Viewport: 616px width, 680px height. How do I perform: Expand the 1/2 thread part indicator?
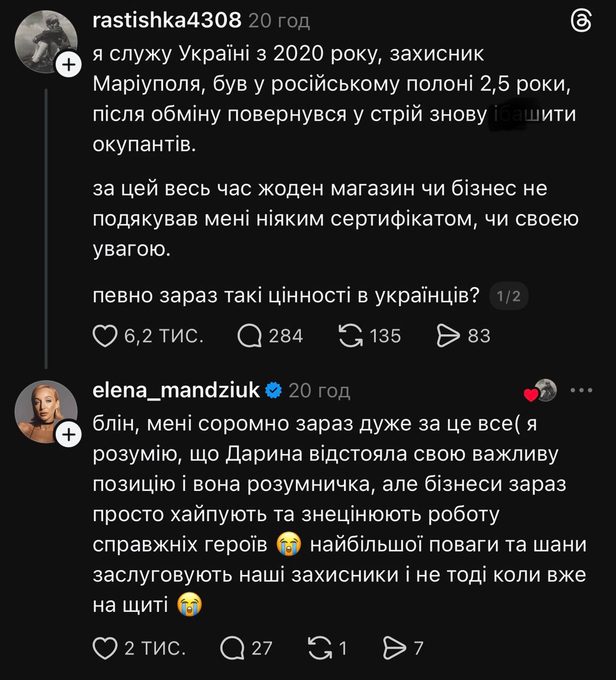[x=509, y=296]
